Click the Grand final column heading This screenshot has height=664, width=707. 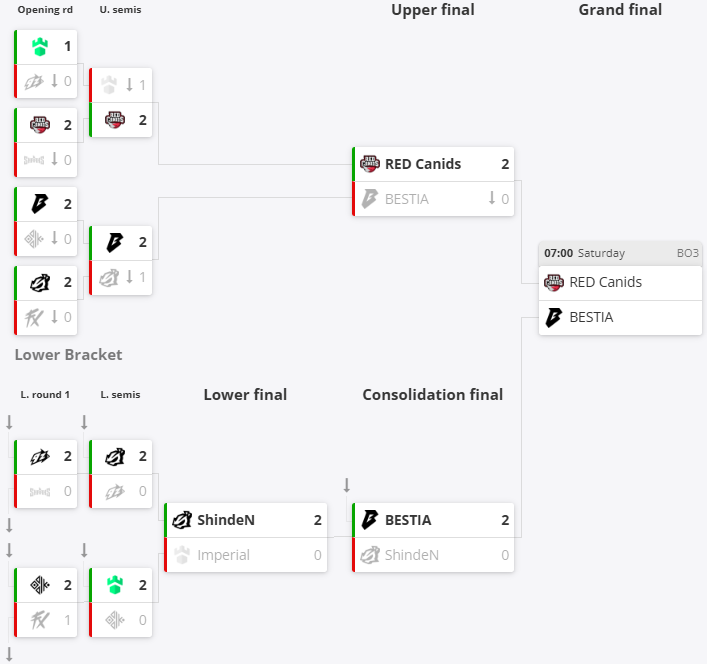[x=620, y=10]
